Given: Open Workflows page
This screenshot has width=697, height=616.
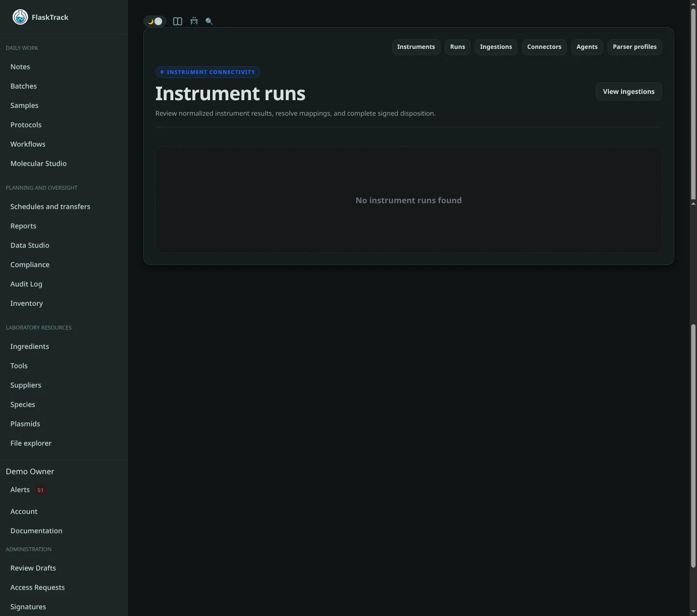Looking at the screenshot, I should click(63, 144).
